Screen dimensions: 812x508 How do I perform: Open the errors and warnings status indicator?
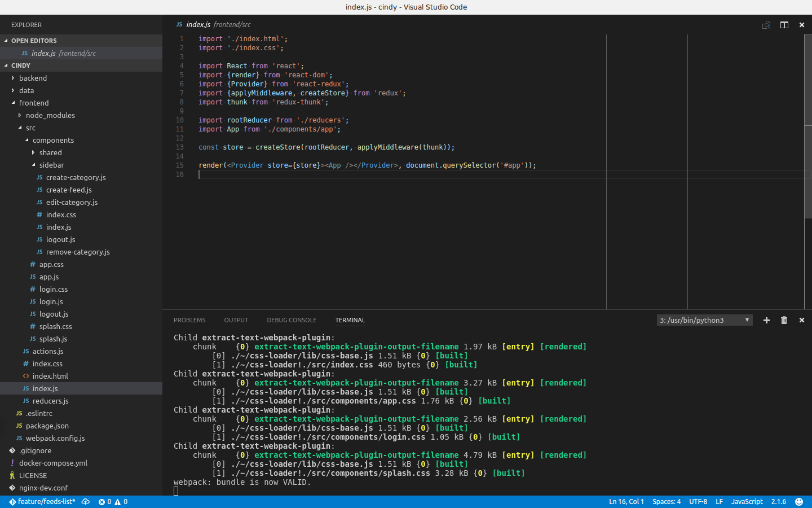coord(113,502)
